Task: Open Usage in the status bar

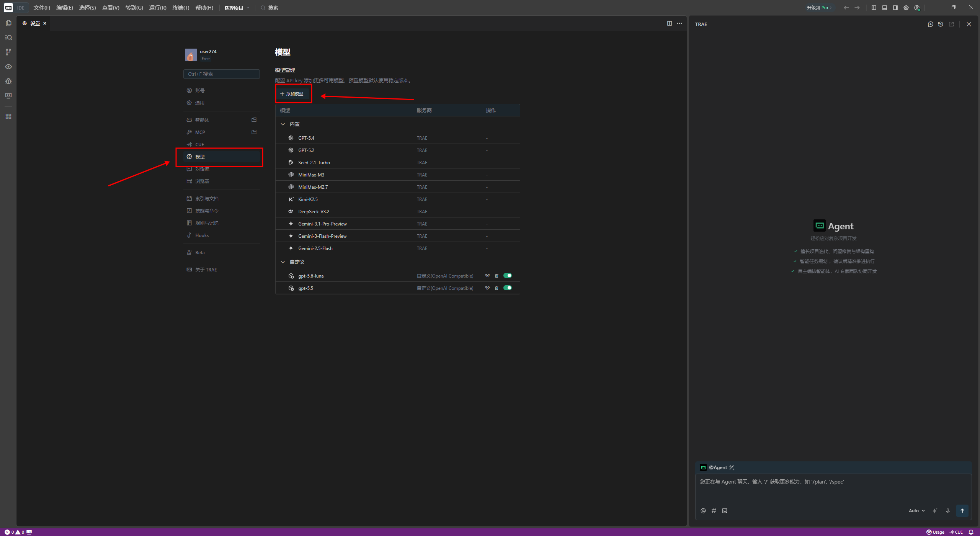Action: 935,532
